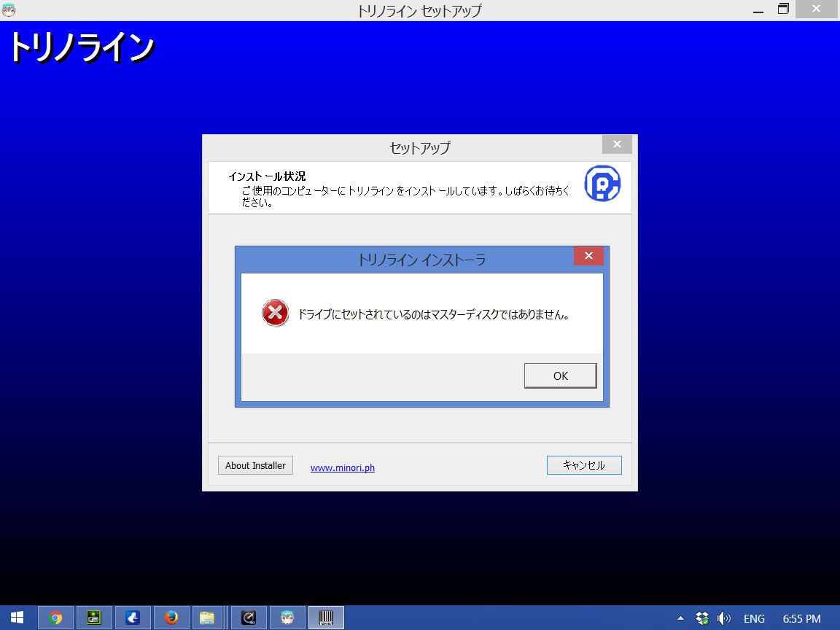Show hidden system tray icons
Viewport: 840px width, 630px height.
680,618
